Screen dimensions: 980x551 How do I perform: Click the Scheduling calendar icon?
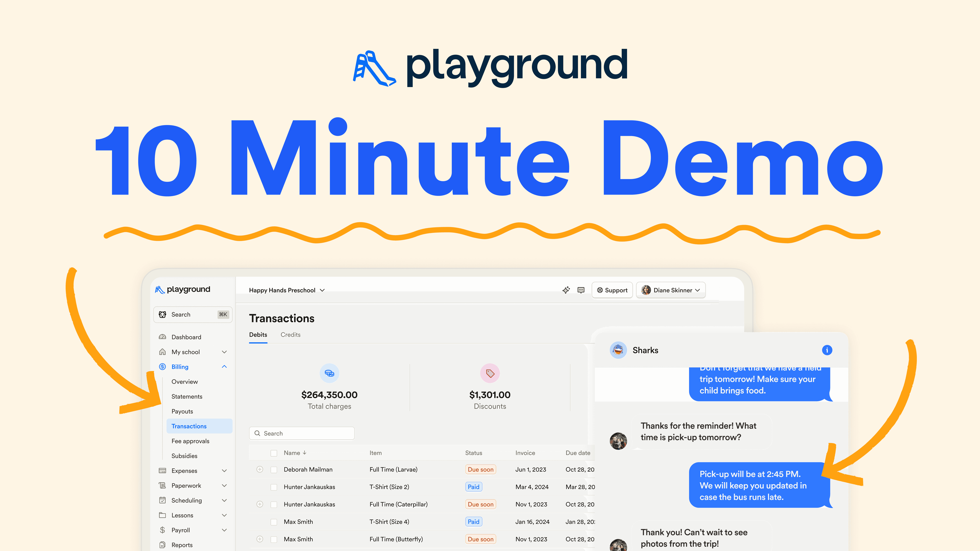(163, 500)
